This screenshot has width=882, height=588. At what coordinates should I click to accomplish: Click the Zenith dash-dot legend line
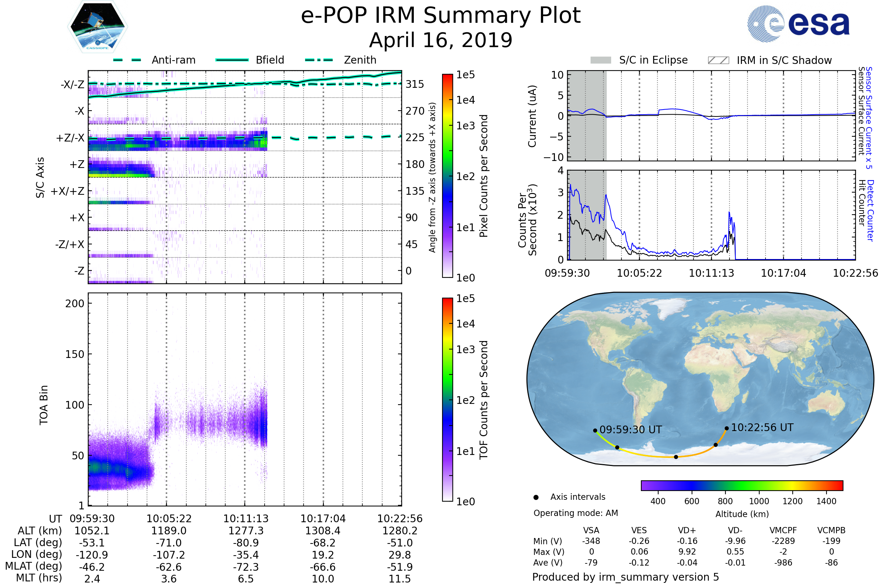click(319, 60)
